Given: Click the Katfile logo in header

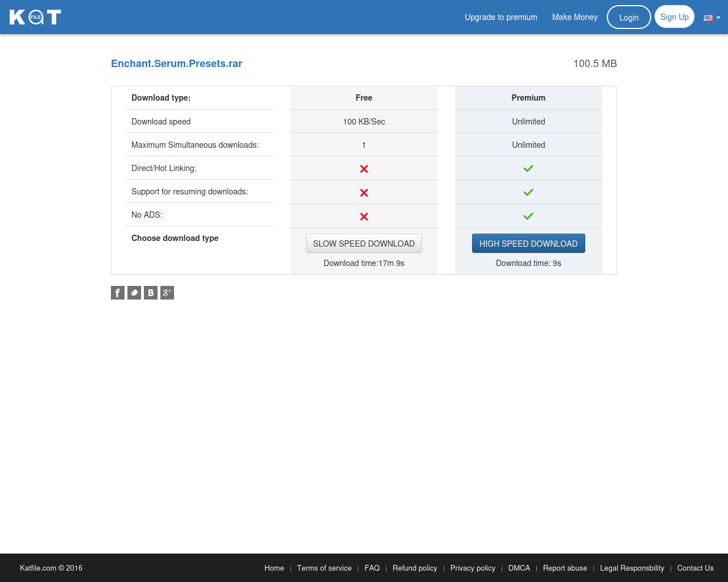Looking at the screenshot, I should [x=35, y=17].
